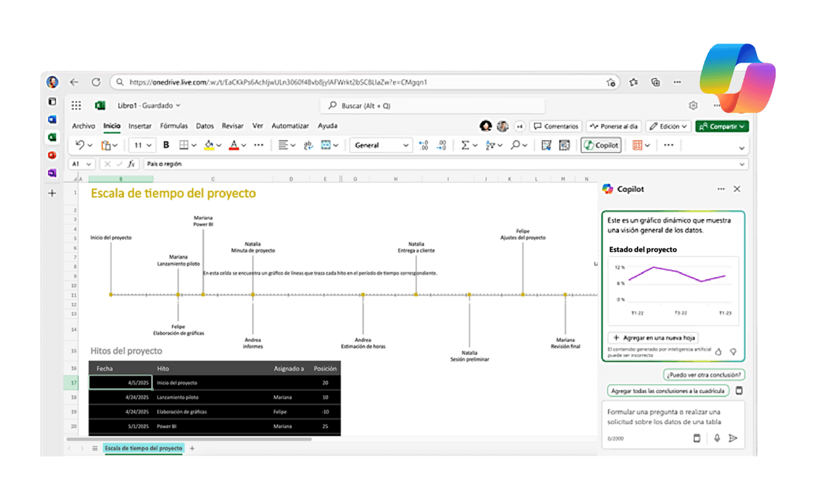Send the Copilot prompt with arrow icon

tap(732, 438)
